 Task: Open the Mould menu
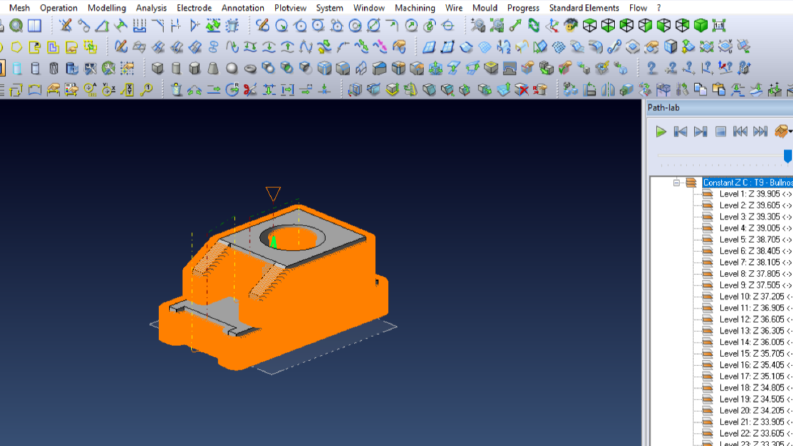[x=484, y=8]
